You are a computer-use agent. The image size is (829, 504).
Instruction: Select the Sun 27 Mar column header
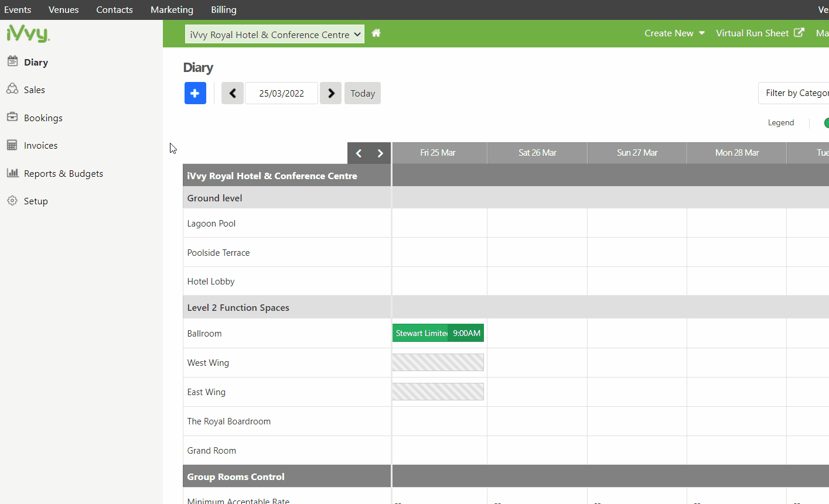coord(637,153)
